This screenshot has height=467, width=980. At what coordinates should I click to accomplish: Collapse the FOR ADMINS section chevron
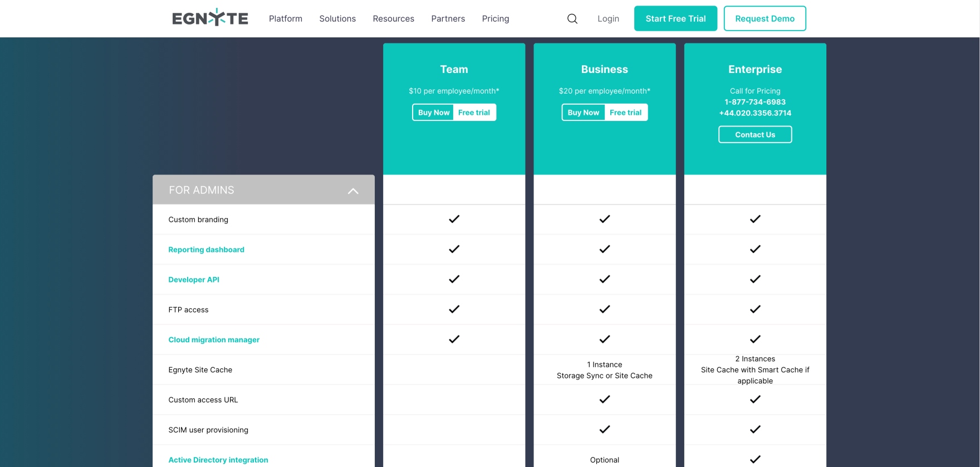[352, 191]
